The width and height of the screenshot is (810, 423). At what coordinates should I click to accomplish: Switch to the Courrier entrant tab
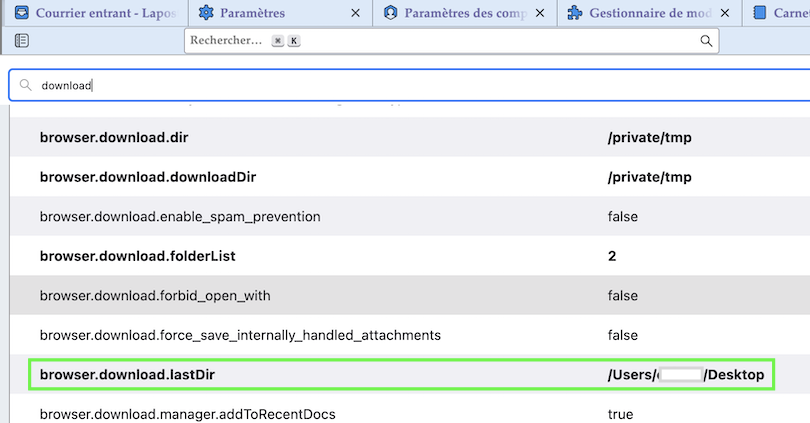point(98,13)
